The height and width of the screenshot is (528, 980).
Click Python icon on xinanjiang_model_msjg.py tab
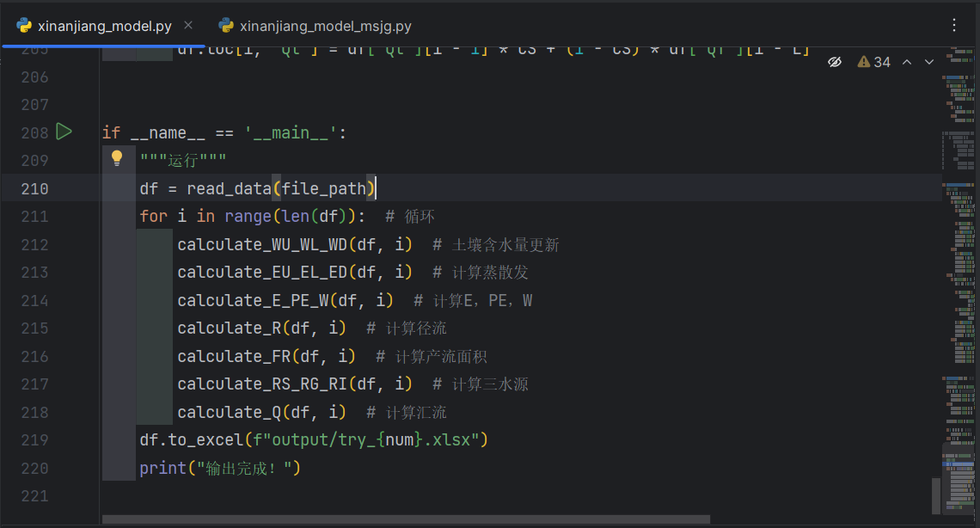pyautogui.click(x=226, y=26)
